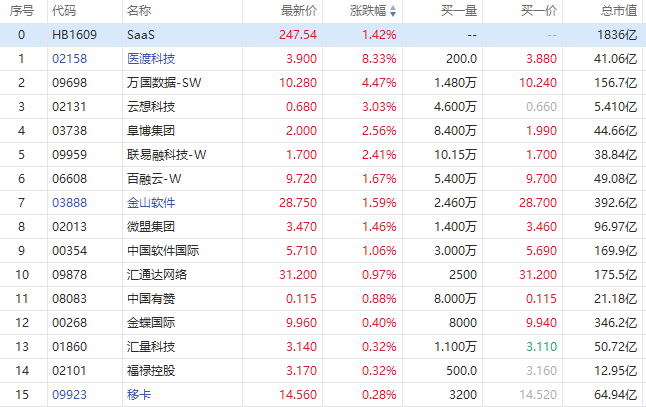646x407 pixels.
Task: Open the 医渡科技 stock link
Action: pyautogui.click(x=151, y=58)
